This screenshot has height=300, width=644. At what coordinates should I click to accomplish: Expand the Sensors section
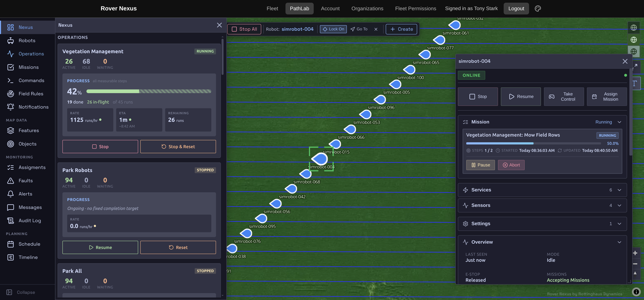[542, 205]
